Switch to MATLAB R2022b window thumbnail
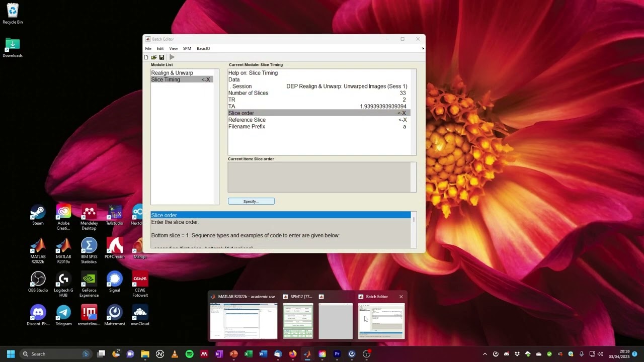 click(x=244, y=321)
